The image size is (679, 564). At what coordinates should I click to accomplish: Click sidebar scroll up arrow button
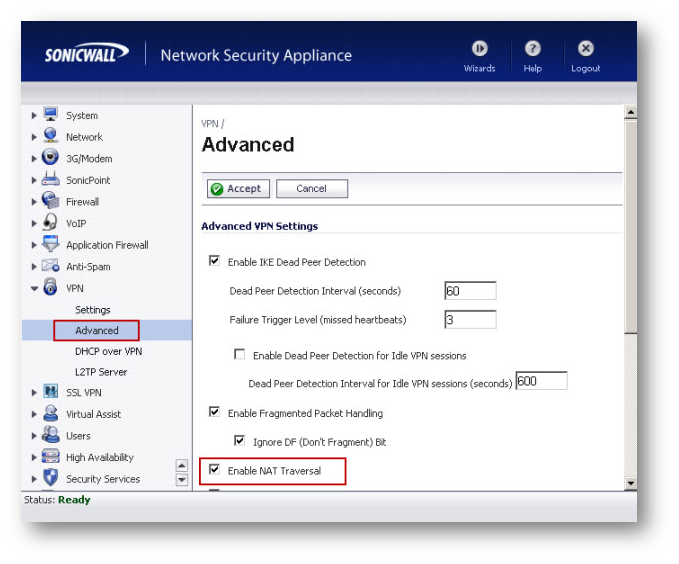point(182,466)
